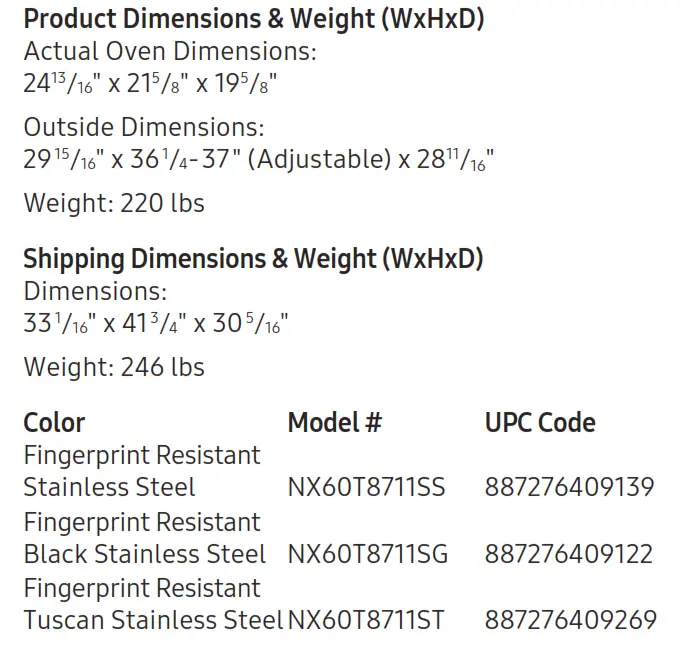
Task: Click the Model # column header
Action: 335,423
